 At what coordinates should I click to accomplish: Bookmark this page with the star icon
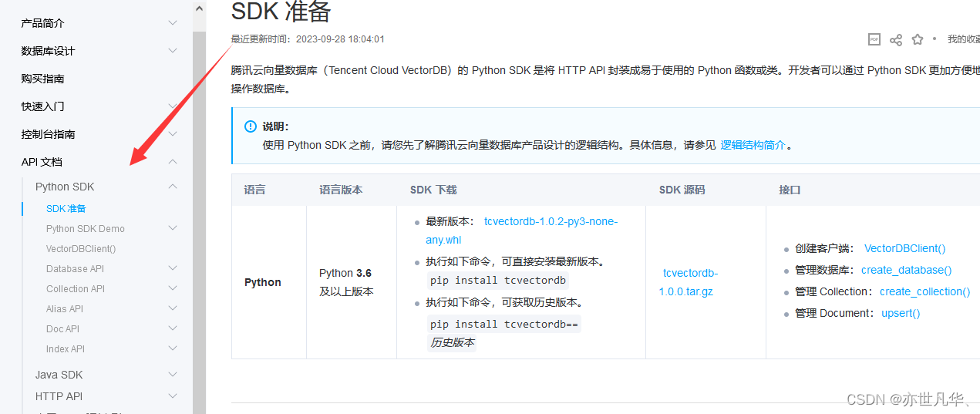(x=918, y=39)
